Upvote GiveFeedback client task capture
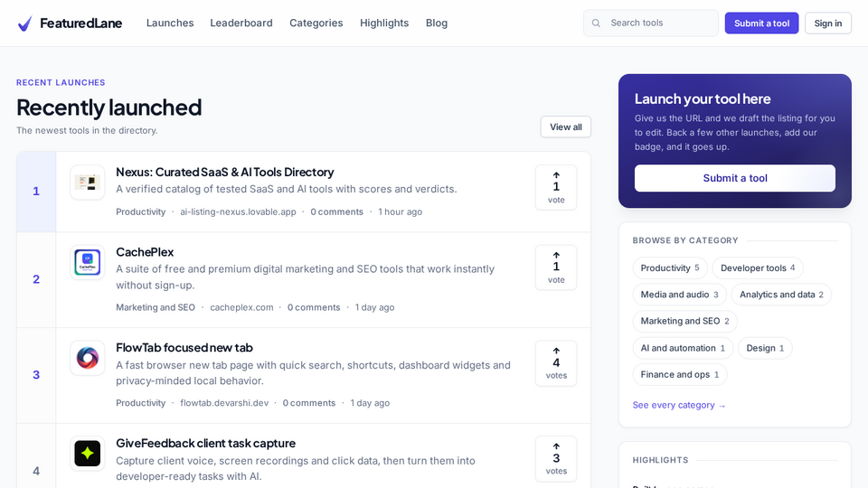This screenshot has height=488, width=868. [556, 459]
